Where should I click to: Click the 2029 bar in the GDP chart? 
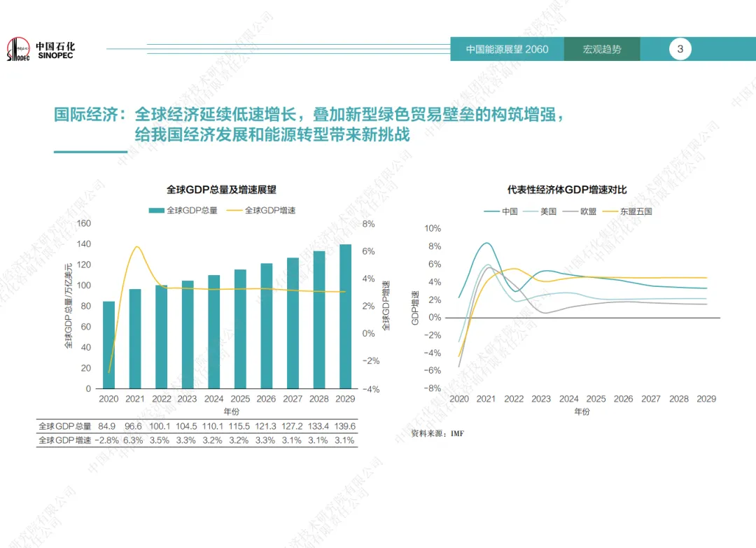345,316
